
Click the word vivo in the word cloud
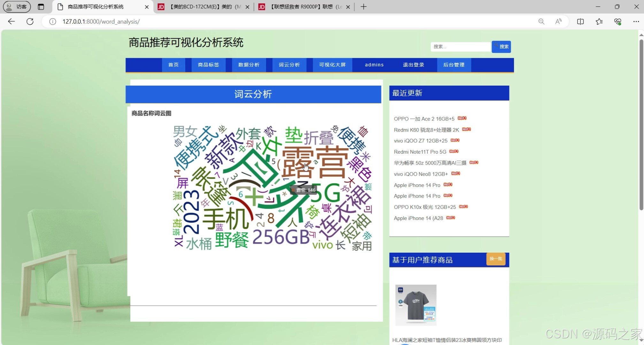point(322,245)
